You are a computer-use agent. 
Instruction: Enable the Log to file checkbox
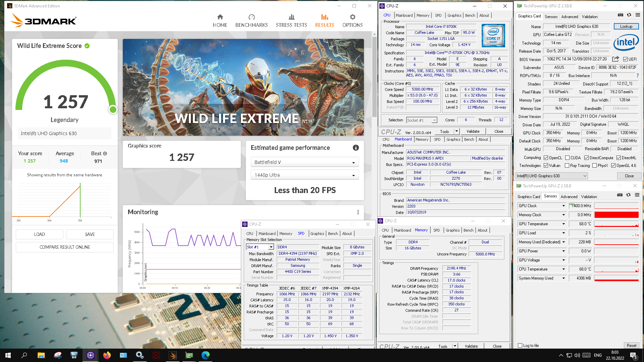click(x=520, y=346)
